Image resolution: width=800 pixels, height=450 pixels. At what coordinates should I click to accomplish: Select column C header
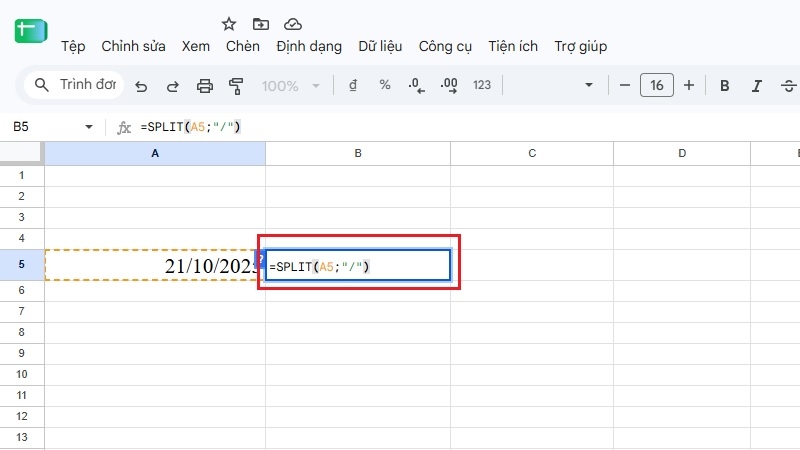(532, 153)
